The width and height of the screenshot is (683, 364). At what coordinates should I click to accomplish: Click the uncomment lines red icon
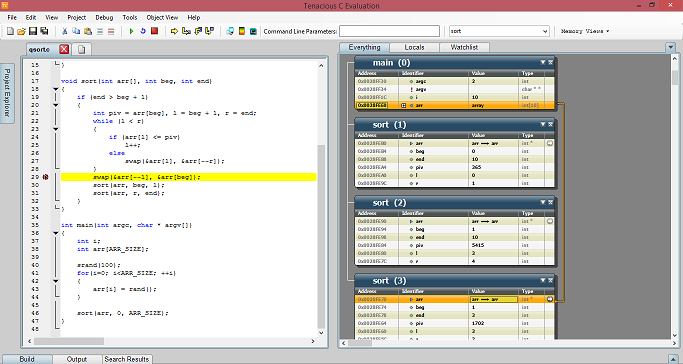[x=111, y=31]
